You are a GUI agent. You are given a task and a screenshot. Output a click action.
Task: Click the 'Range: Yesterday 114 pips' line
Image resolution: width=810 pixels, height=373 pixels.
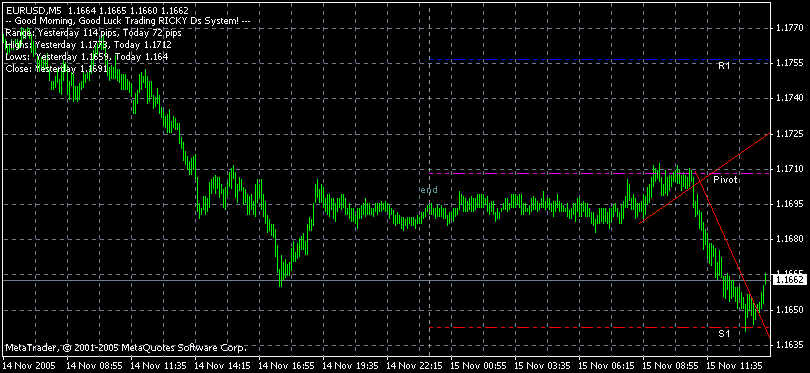(x=93, y=33)
